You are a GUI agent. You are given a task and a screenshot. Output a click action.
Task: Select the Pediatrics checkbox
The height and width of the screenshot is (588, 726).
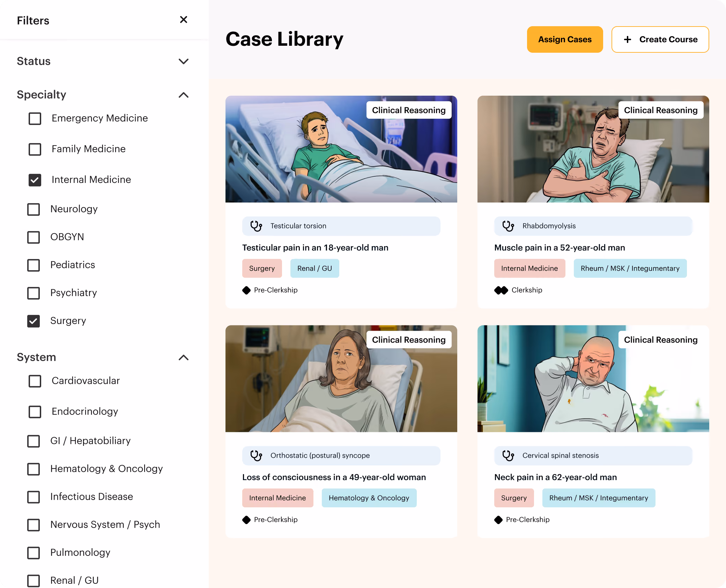click(34, 265)
